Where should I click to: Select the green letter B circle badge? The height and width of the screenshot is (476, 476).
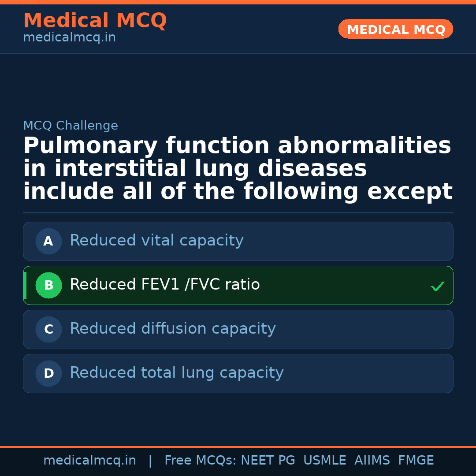48,285
